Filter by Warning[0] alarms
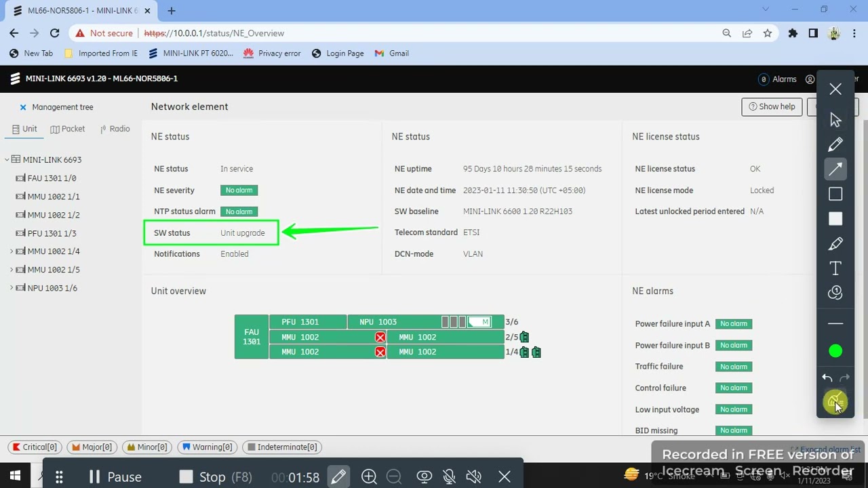The image size is (868, 488). click(207, 447)
